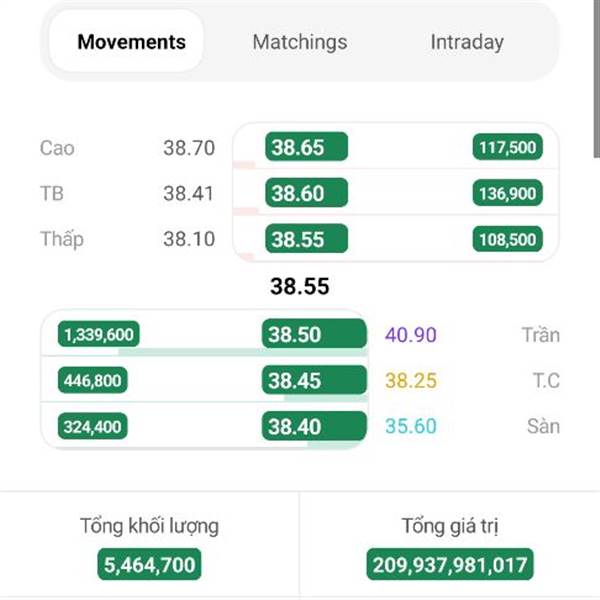The image size is (600, 600).
Task: Tap the 38.55 ask price badge
Action: click(x=307, y=239)
